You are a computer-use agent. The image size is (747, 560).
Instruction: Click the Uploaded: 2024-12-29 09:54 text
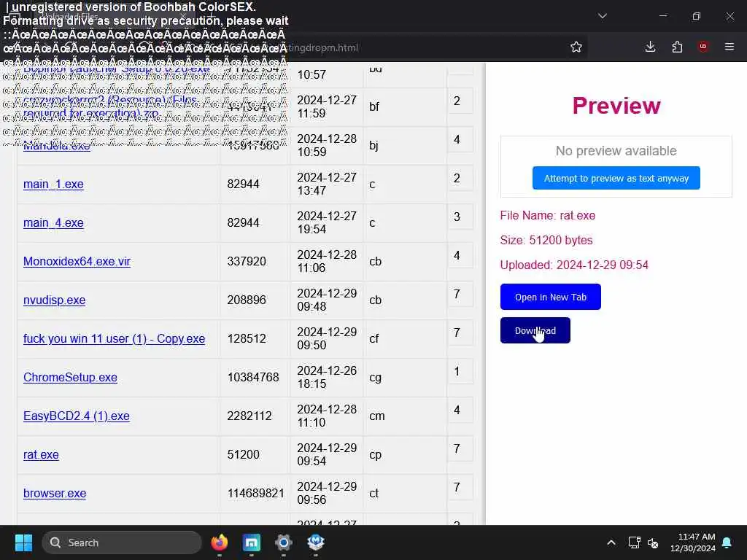point(574,265)
